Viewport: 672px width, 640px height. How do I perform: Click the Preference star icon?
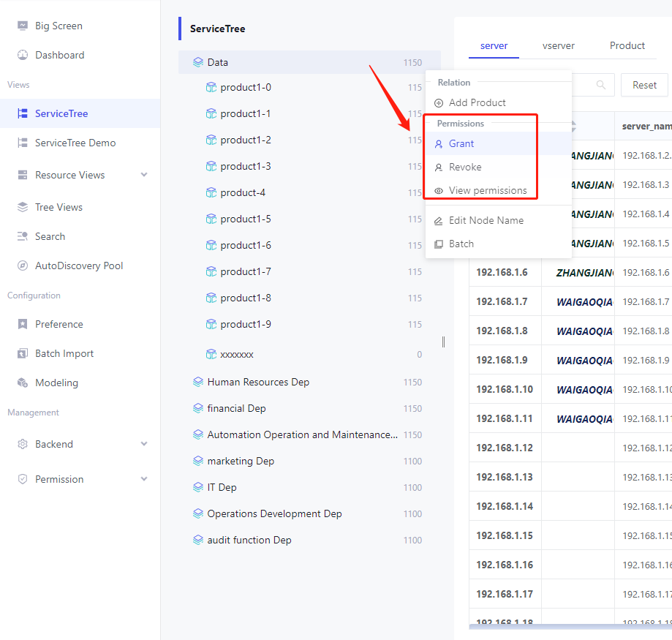pos(23,324)
